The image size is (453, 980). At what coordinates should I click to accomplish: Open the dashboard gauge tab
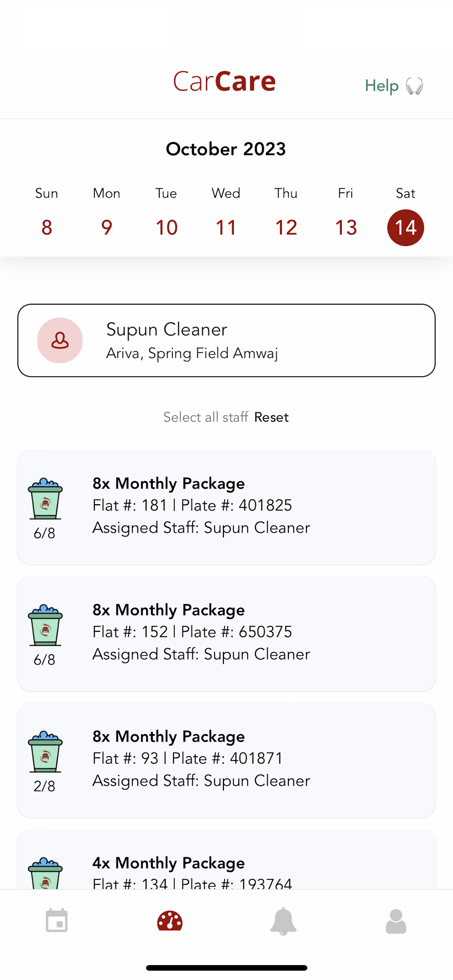(x=170, y=921)
